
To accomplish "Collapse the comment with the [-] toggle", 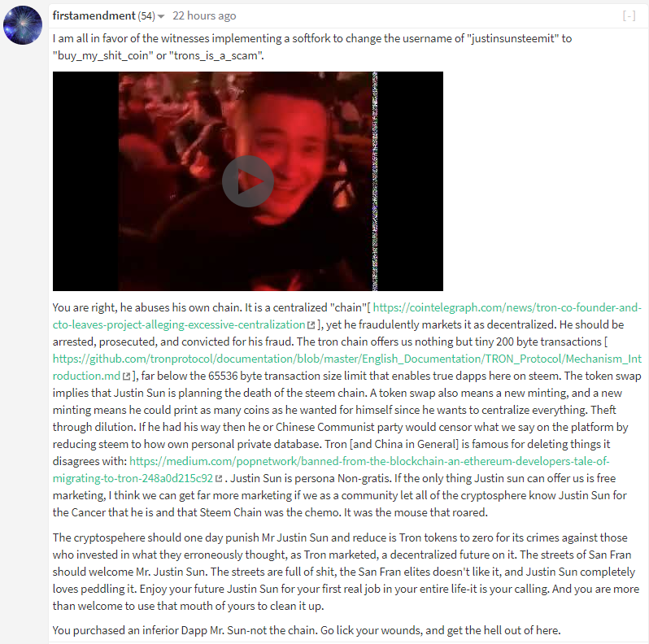I will point(629,15).
